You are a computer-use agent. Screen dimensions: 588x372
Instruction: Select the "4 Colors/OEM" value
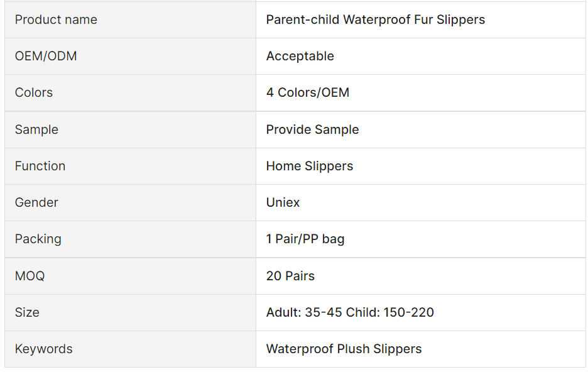307,92
